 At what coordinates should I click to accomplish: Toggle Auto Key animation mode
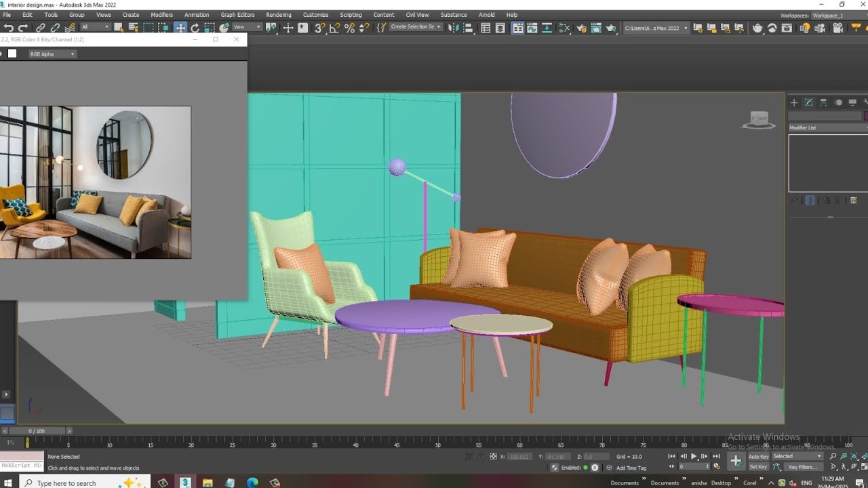759,456
